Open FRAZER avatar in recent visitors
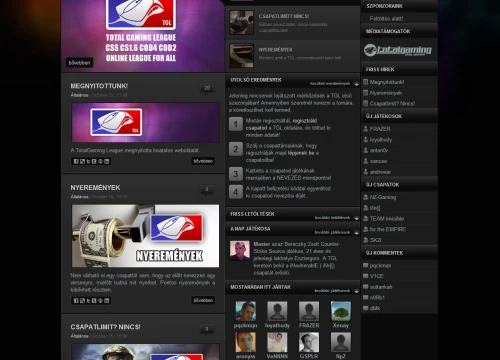The image size is (500, 360). pyautogui.click(x=309, y=311)
